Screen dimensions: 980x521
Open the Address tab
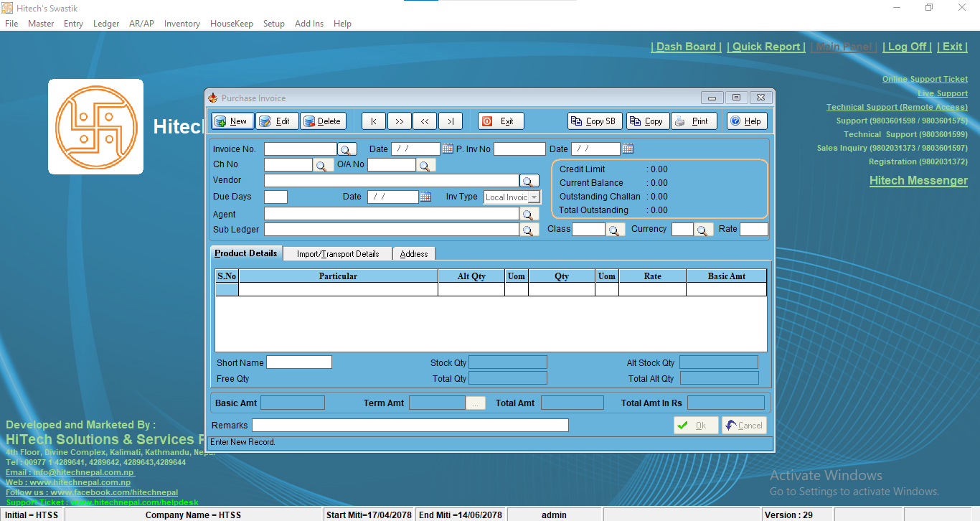pos(414,254)
